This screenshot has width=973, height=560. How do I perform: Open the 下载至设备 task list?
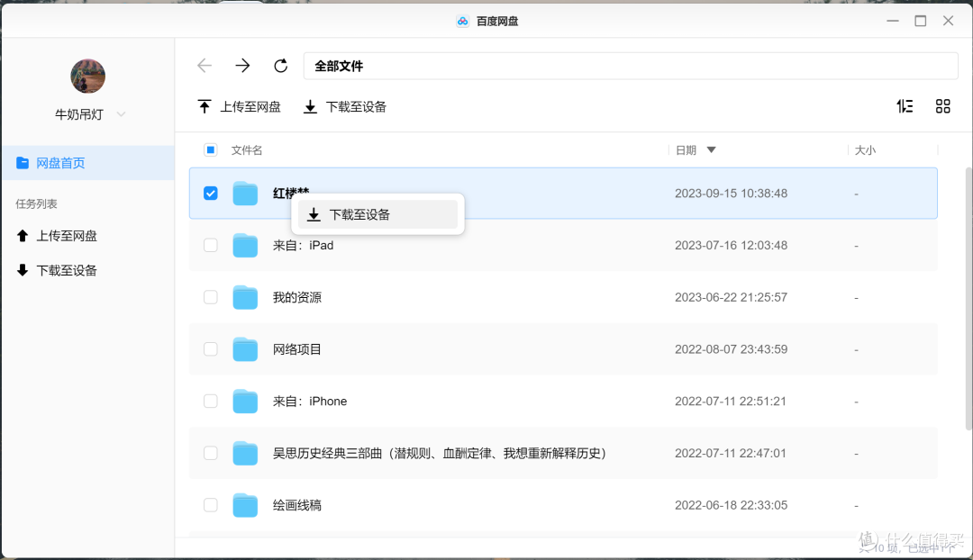(x=57, y=270)
